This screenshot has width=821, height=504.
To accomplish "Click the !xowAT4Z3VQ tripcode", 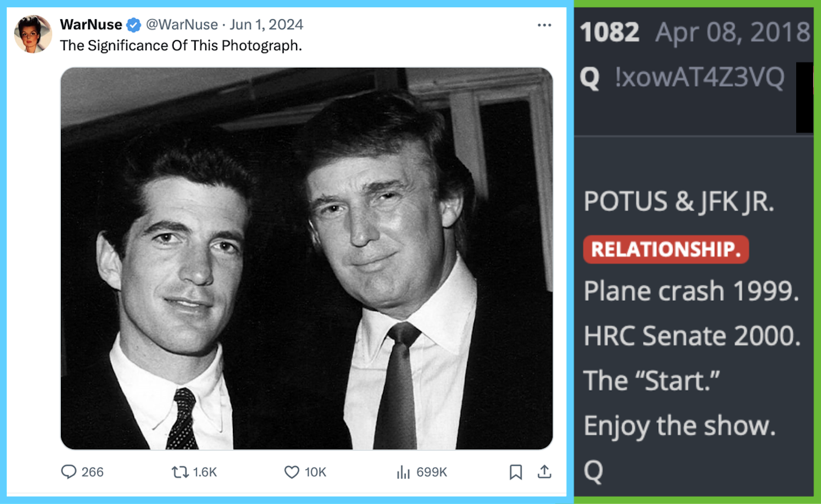I will click(x=699, y=77).
